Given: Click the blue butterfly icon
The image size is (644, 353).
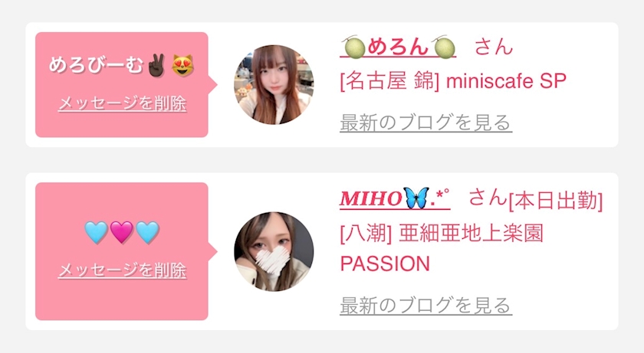Looking at the screenshot, I should click(x=416, y=198).
